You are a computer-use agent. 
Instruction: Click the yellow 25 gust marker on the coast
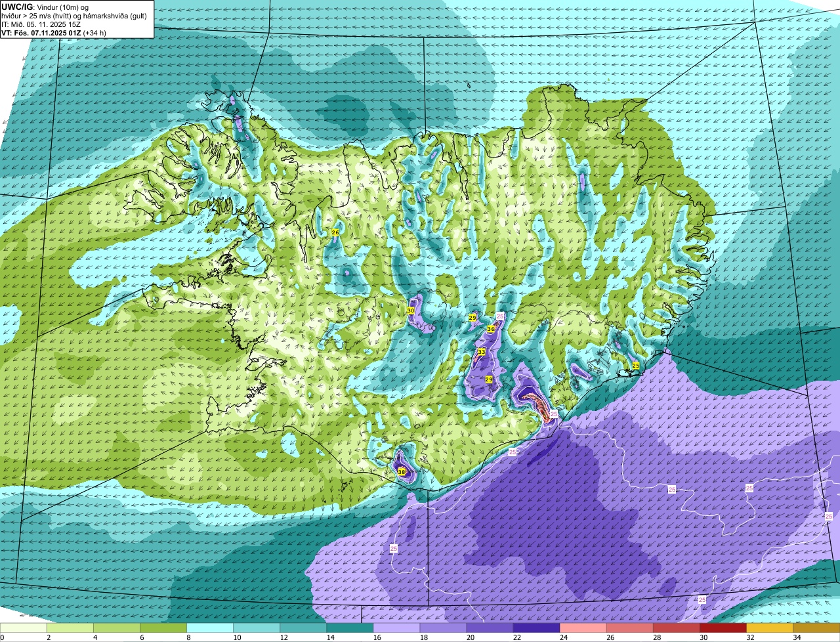[635, 365]
